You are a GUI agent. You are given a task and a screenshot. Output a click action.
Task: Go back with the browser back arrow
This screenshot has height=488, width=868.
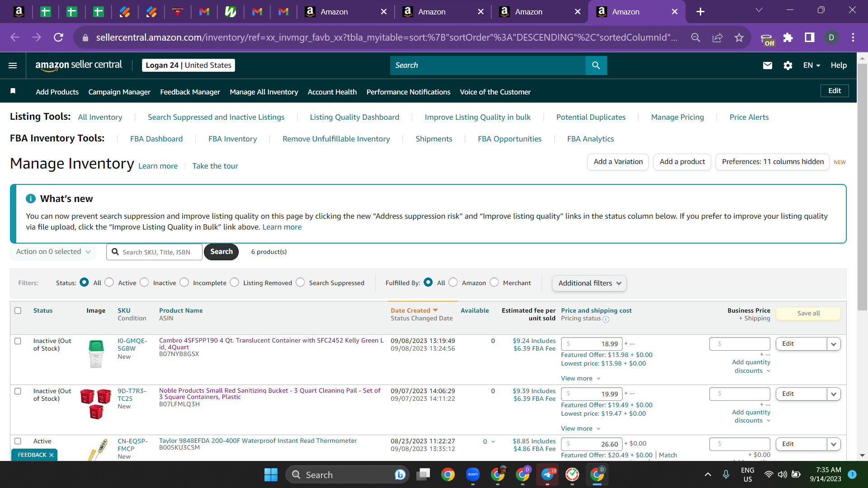15,38
